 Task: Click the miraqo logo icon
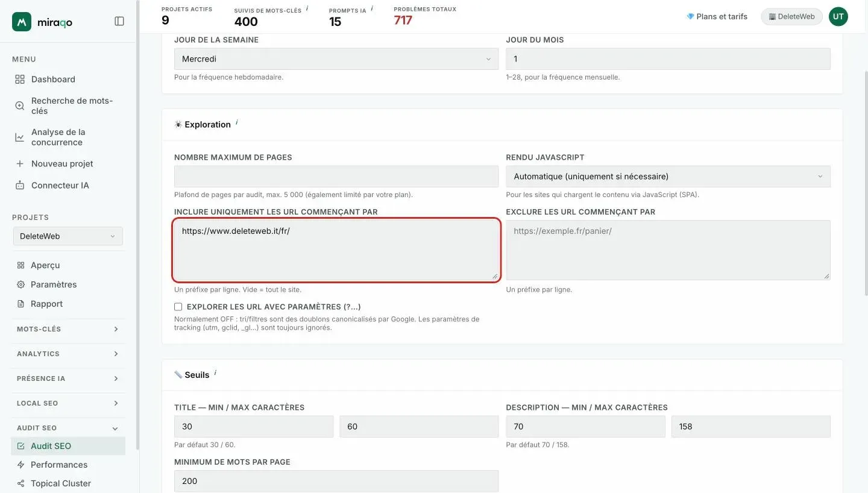pyautogui.click(x=22, y=22)
